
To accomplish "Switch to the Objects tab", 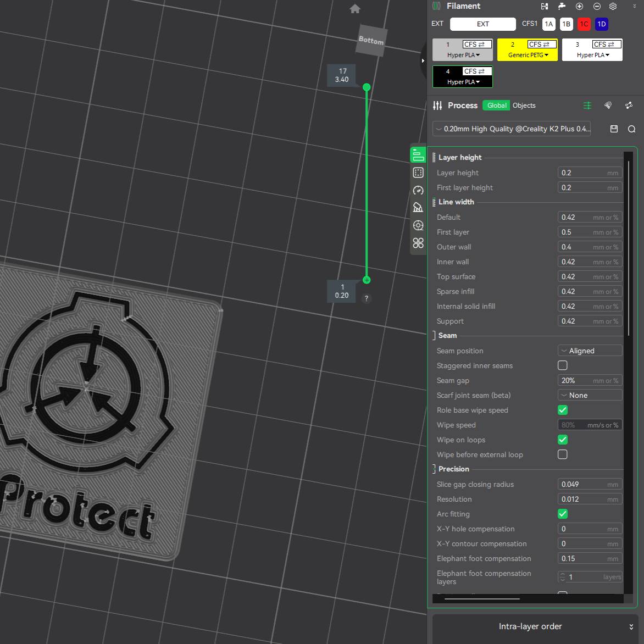I will click(524, 105).
